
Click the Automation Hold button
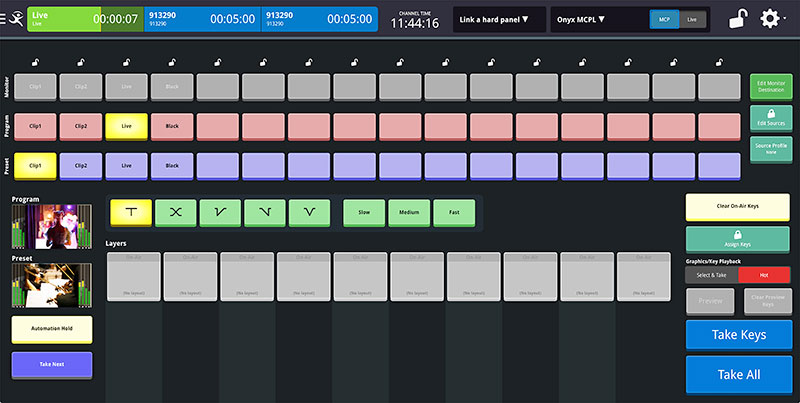pos(51,330)
